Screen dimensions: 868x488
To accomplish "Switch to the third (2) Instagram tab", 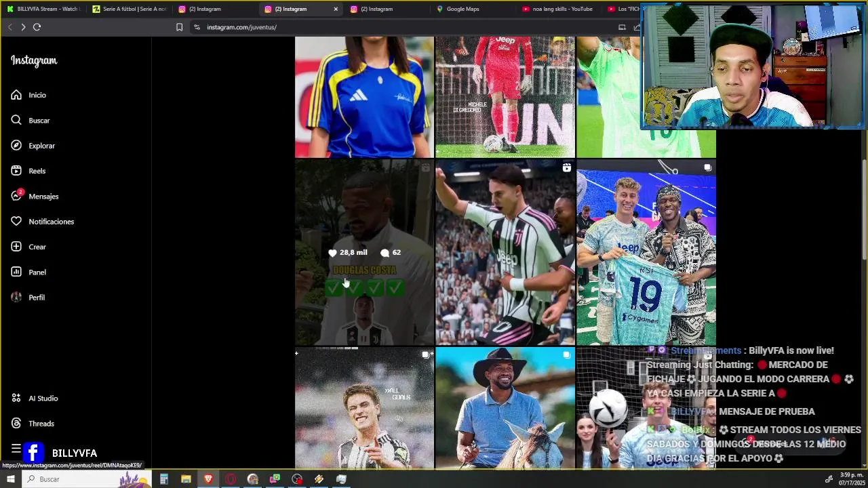I will tap(387, 9).
